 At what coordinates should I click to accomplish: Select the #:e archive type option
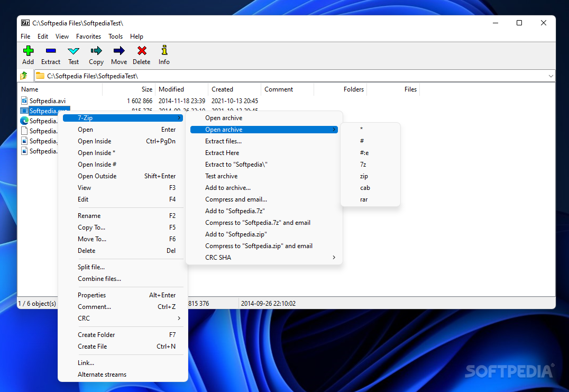(371, 153)
